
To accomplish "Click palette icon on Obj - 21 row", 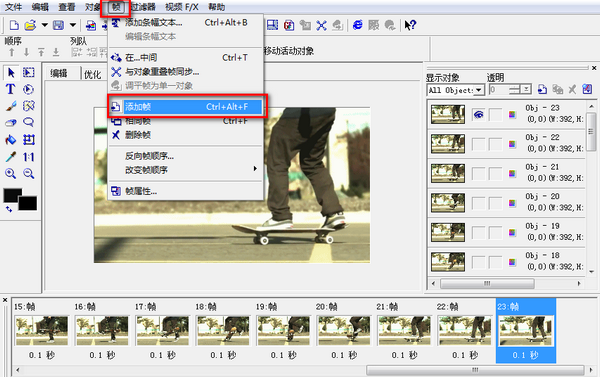I will click(x=512, y=174).
